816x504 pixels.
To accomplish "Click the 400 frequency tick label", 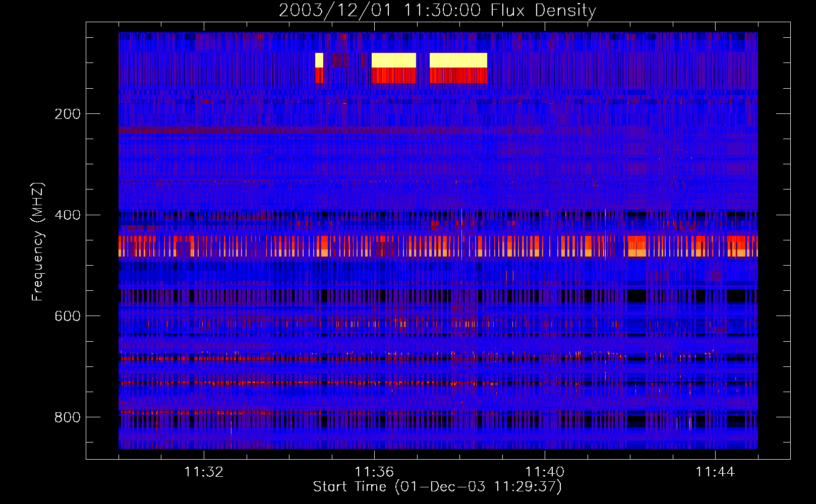I will pos(68,215).
